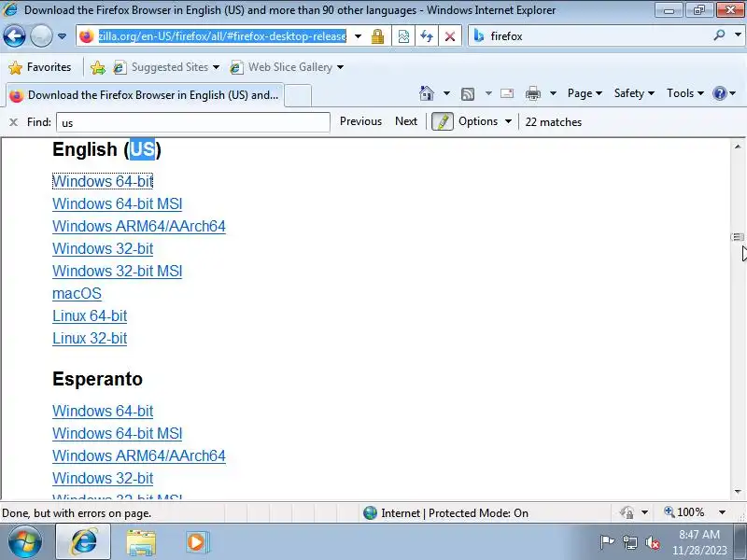
Task: Open Web Slice Gallery dropdown
Action: 287,67
